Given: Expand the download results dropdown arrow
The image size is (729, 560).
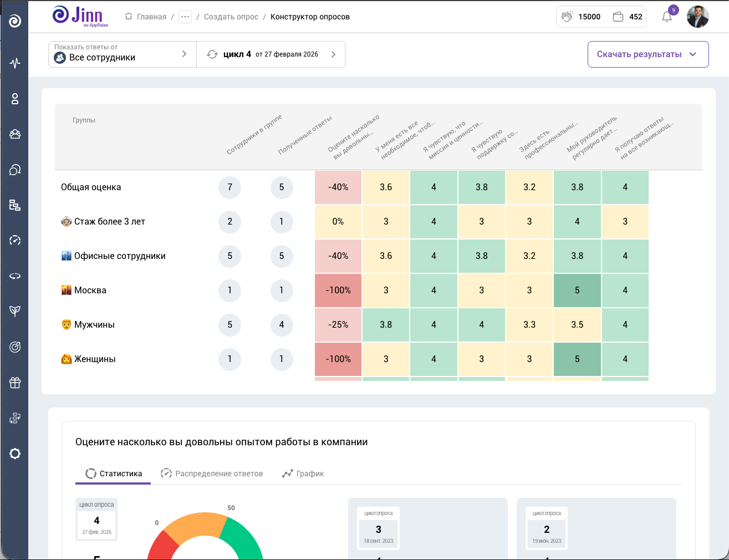Looking at the screenshot, I should tap(693, 54).
